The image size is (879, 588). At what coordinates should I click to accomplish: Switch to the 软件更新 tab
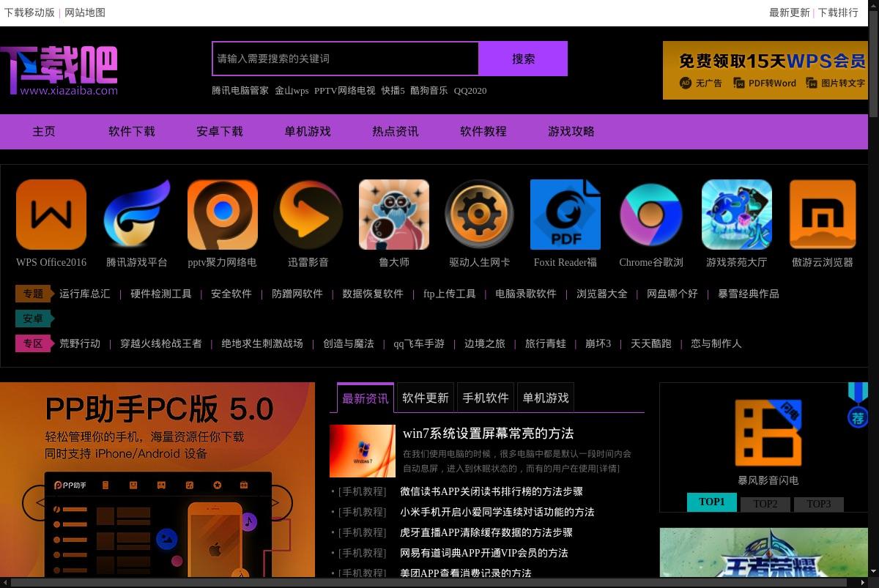click(x=426, y=398)
